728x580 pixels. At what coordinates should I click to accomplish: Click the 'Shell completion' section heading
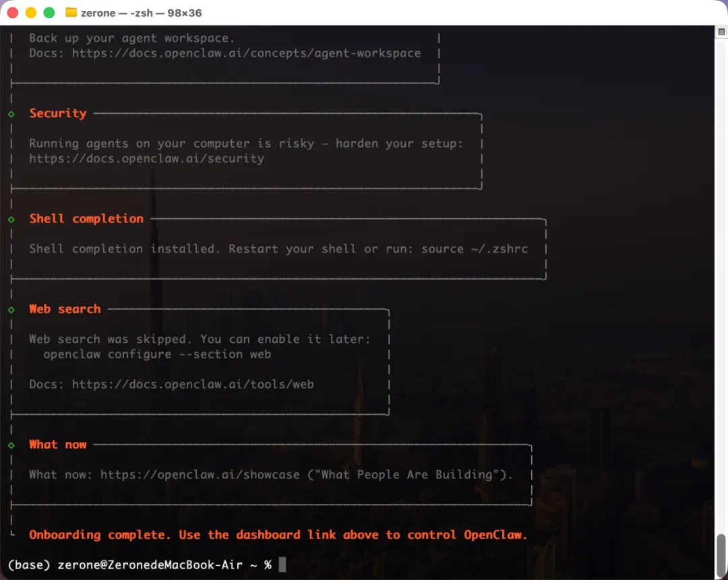click(86, 218)
